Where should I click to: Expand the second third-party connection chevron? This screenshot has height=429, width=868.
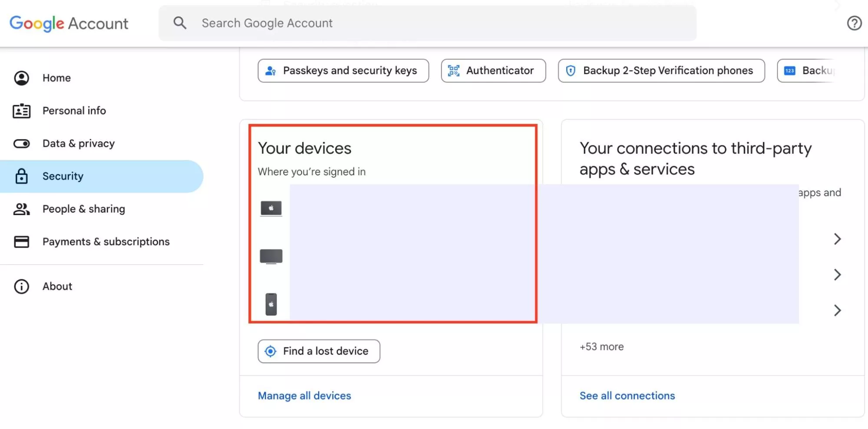point(838,275)
